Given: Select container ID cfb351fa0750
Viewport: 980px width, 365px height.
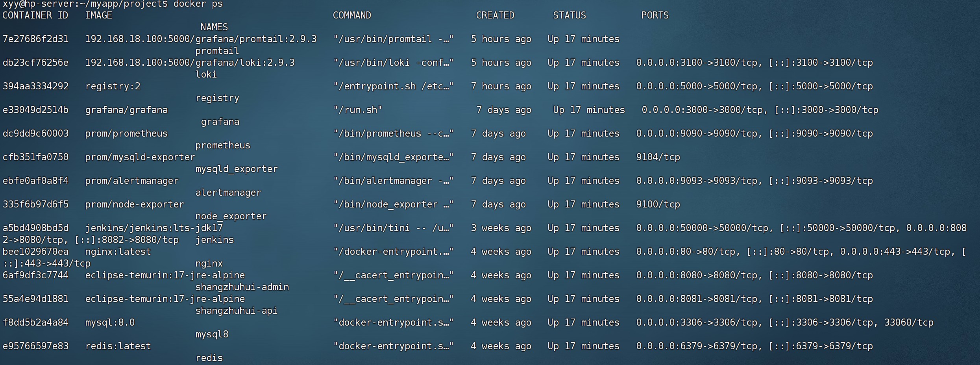Looking at the screenshot, I should coord(35,157).
